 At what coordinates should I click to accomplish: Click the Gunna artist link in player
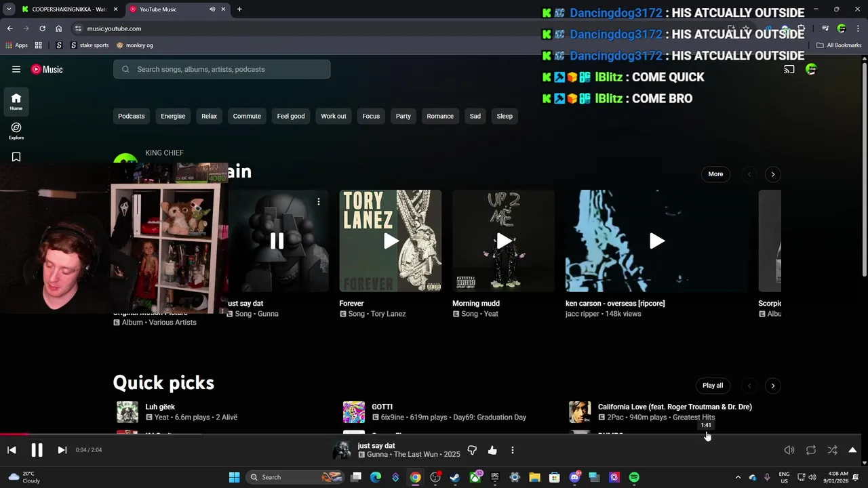point(377,454)
